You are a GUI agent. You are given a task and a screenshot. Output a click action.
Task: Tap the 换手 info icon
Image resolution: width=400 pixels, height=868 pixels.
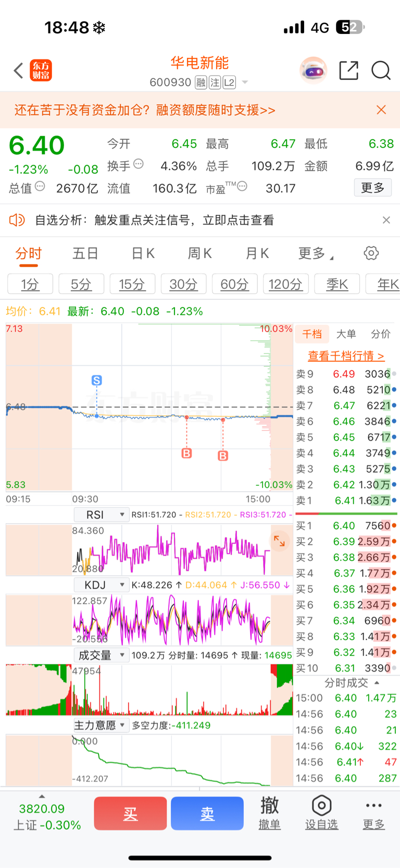(139, 164)
